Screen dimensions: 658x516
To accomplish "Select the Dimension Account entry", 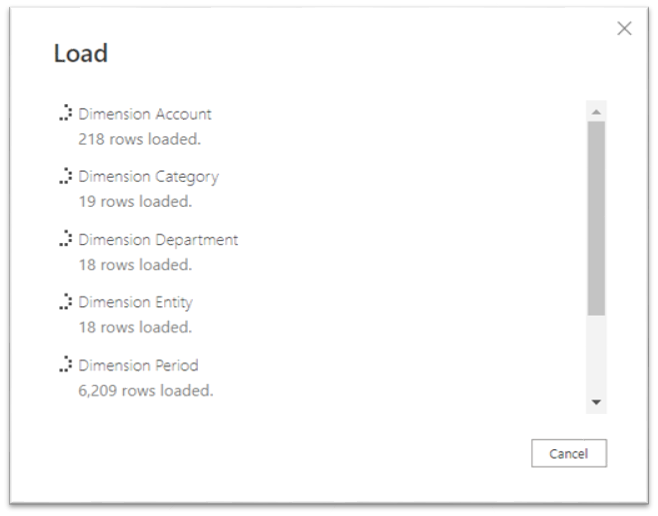I will tap(145, 114).
